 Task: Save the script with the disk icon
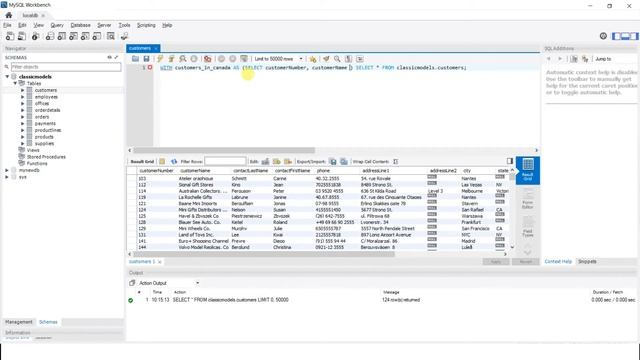tap(146, 59)
